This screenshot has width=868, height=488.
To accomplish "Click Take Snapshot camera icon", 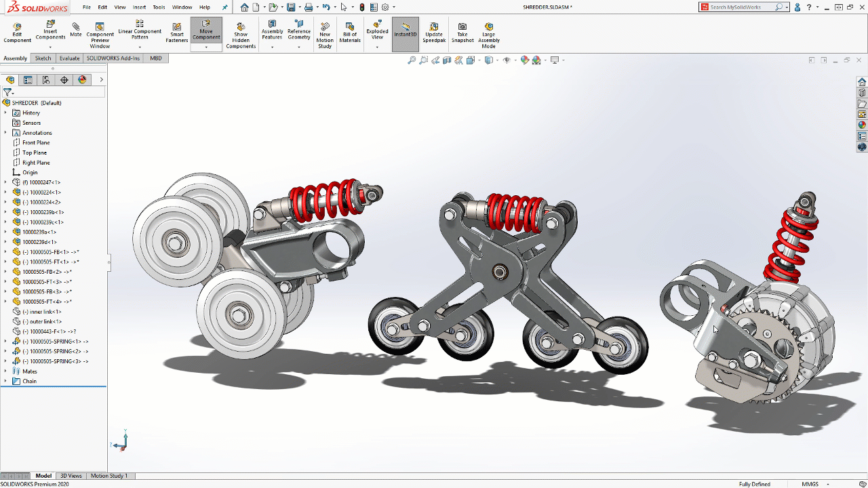I will pyautogui.click(x=462, y=33).
